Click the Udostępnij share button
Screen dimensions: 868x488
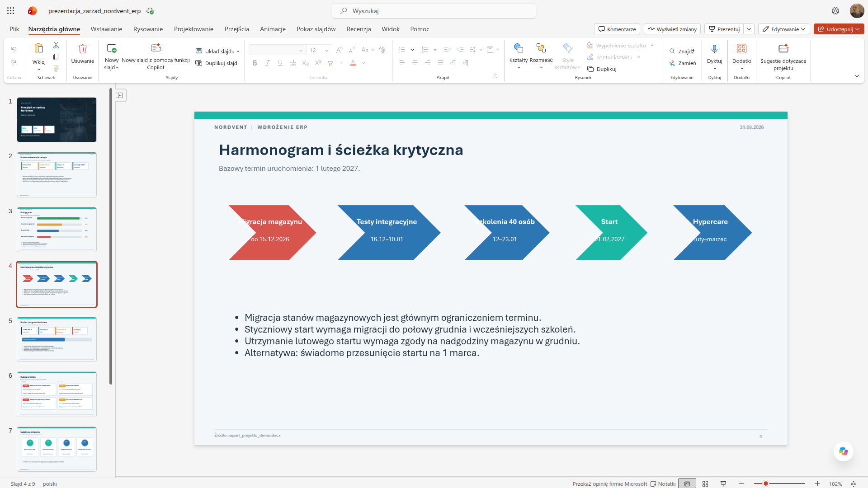[x=839, y=29]
